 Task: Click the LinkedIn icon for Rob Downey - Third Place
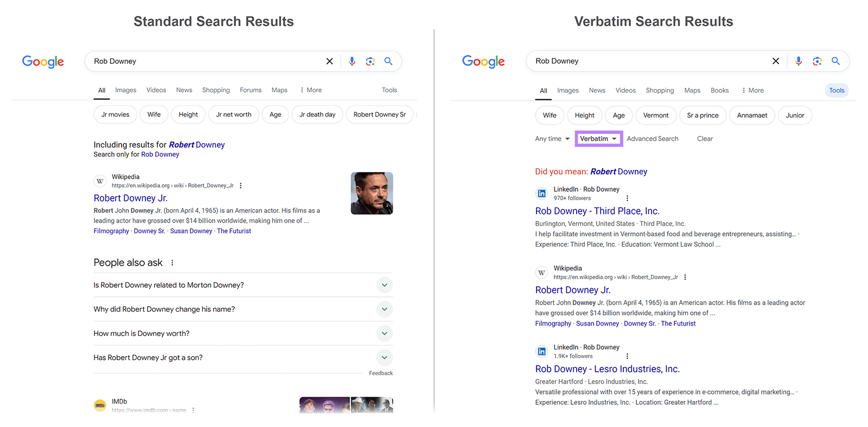541,193
